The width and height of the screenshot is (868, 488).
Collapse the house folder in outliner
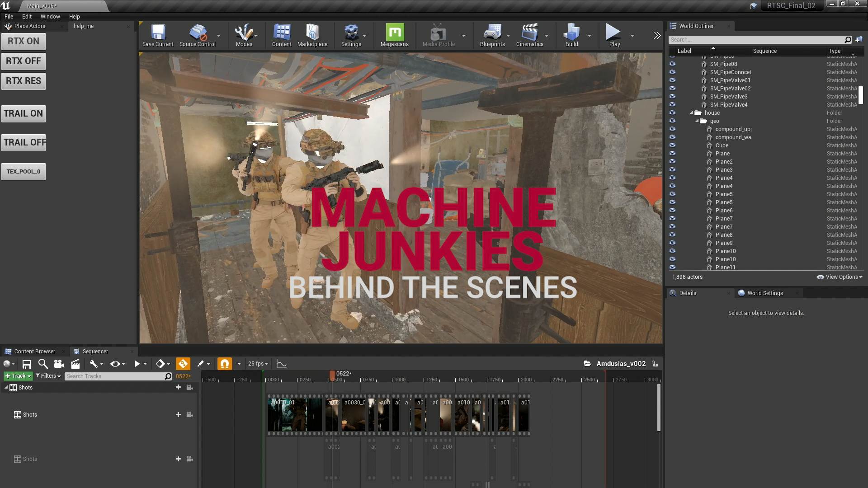[691, 113]
